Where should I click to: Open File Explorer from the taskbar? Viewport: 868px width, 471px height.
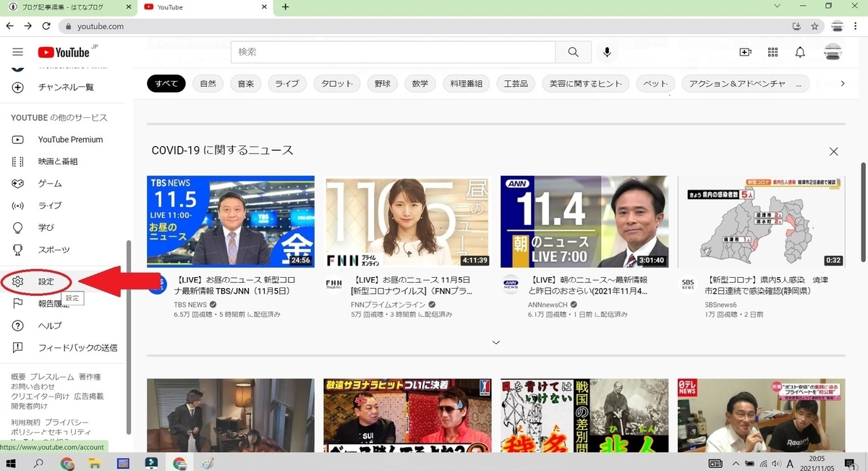tap(93, 463)
